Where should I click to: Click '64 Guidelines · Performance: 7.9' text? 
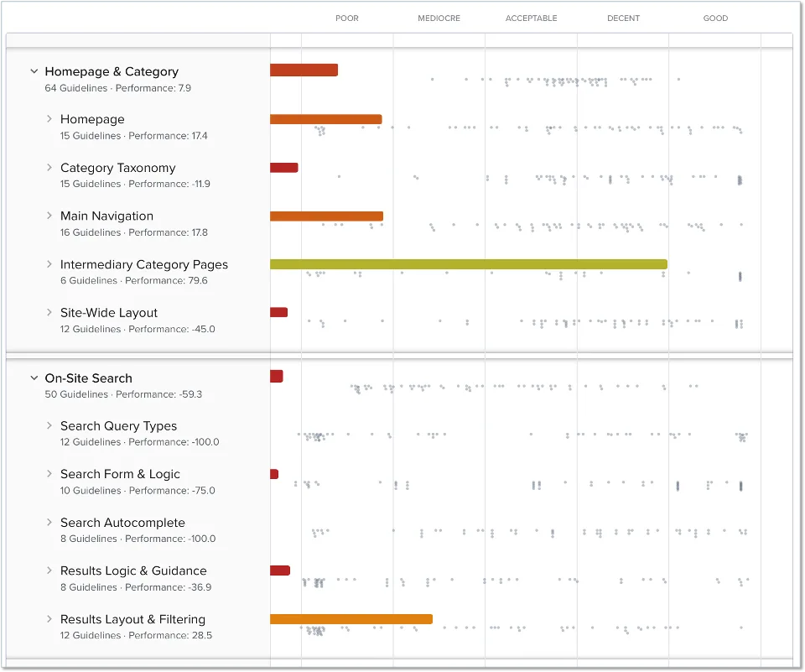pos(117,88)
